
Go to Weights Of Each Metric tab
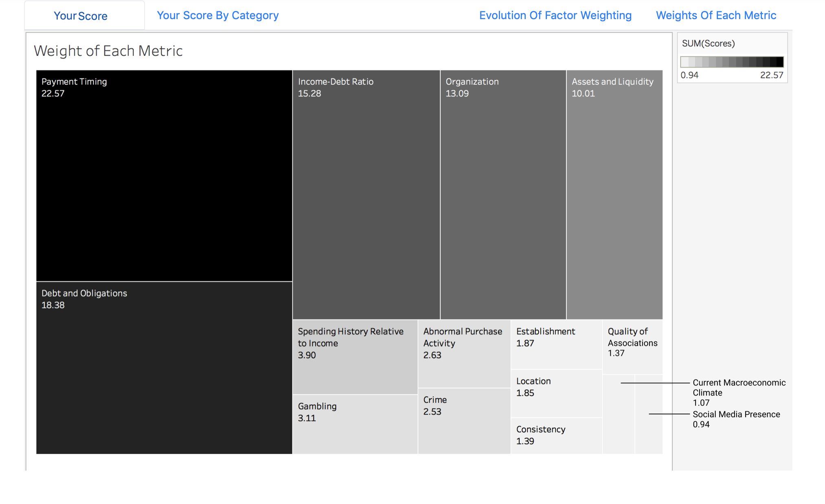[716, 15]
